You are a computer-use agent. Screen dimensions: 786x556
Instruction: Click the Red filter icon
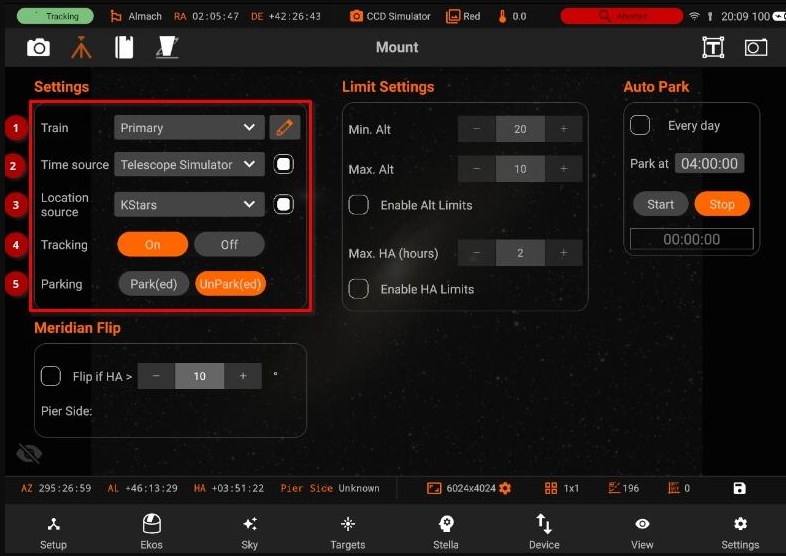coord(453,16)
